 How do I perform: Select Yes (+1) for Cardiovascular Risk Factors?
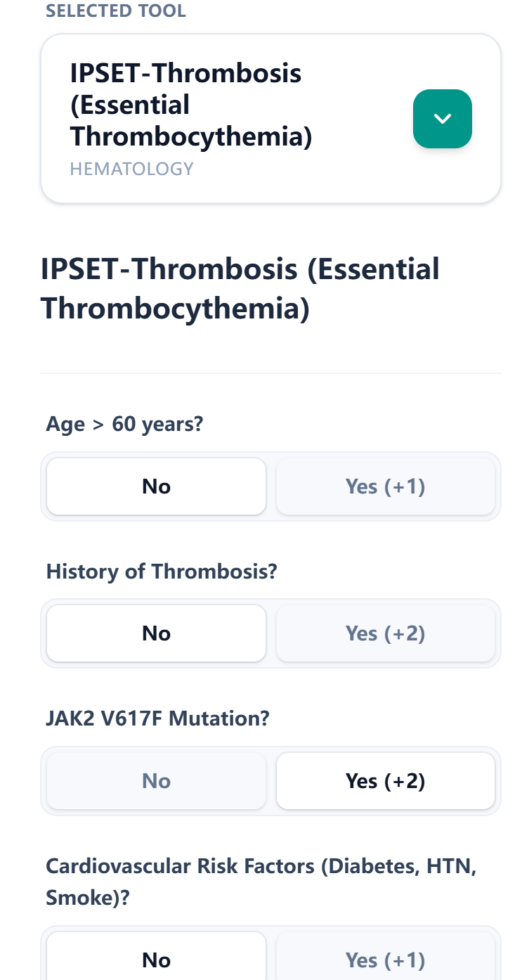coord(386,960)
